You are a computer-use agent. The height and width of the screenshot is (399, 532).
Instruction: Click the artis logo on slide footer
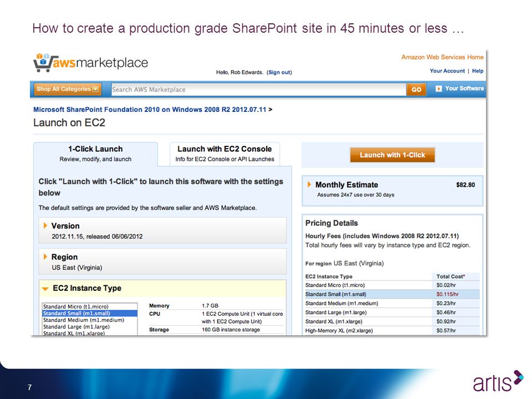498,381
